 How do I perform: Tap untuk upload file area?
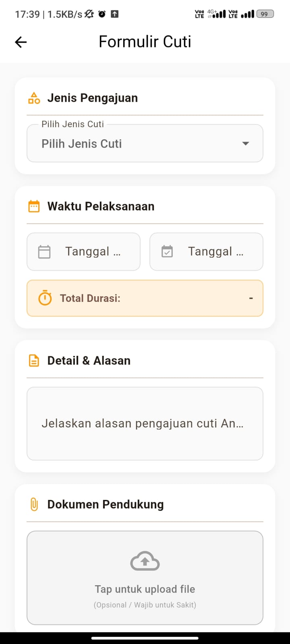point(145,578)
